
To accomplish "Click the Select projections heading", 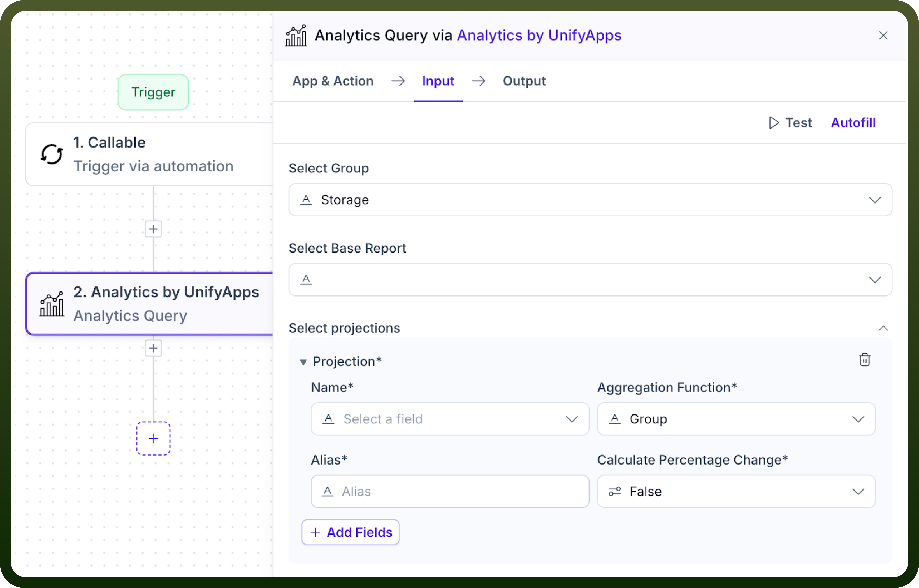I will (x=344, y=328).
